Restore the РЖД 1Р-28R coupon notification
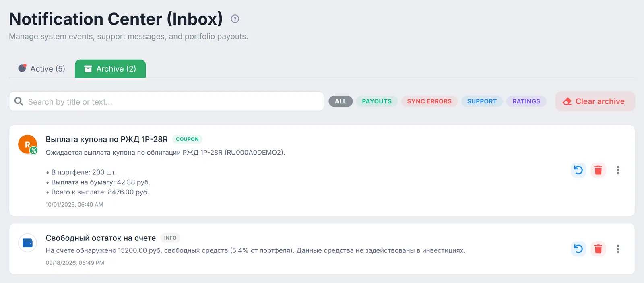This screenshot has height=283, width=644. point(578,170)
